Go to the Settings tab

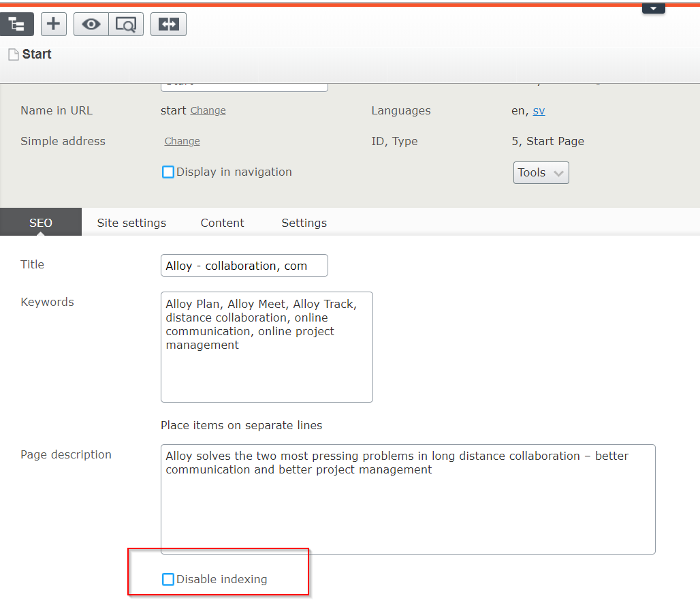pyautogui.click(x=304, y=223)
